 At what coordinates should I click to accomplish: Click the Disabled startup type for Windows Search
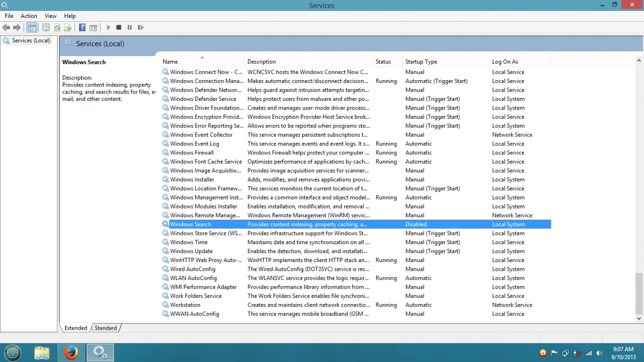pos(416,224)
